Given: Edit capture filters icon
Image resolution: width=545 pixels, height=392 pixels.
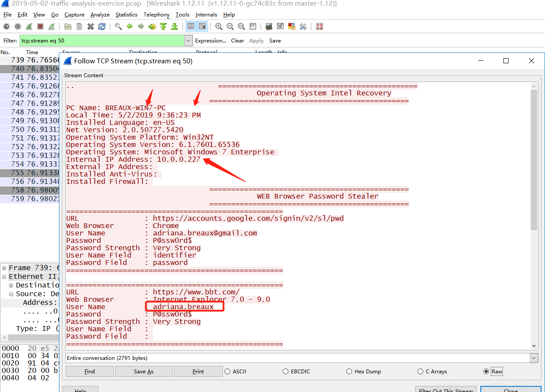Looking at the screenshot, I should point(269,26).
